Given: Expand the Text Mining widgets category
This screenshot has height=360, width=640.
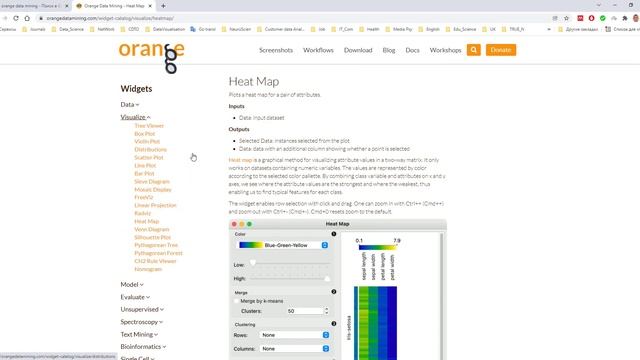Looking at the screenshot, I should coord(139,334).
